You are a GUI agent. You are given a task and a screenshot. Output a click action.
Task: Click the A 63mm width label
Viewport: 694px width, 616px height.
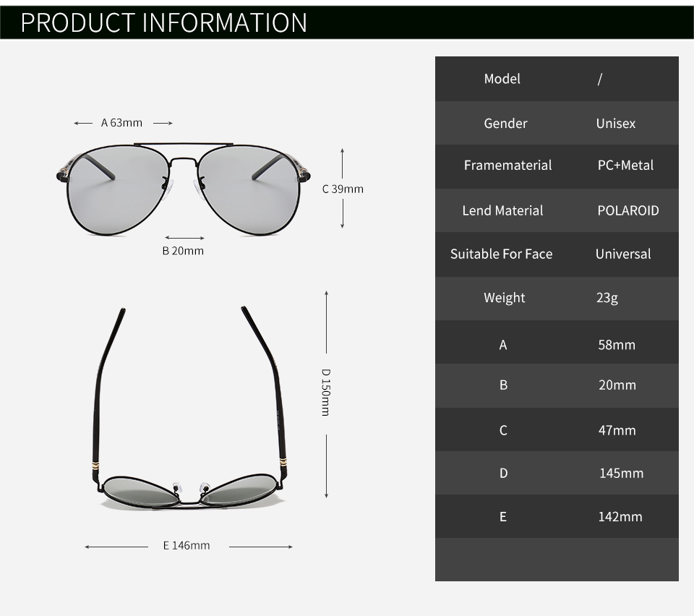pyautogui.click(x=121, y=122)
